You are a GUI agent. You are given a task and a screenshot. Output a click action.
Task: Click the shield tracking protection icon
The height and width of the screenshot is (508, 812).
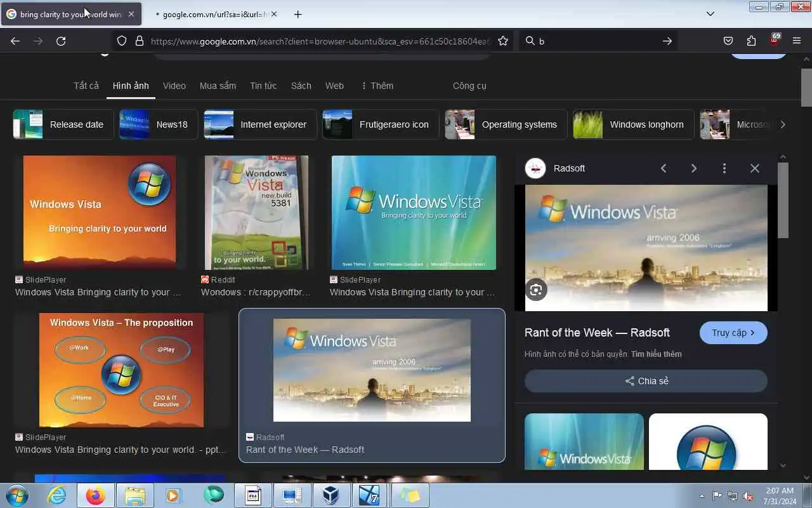click(122, 41)
